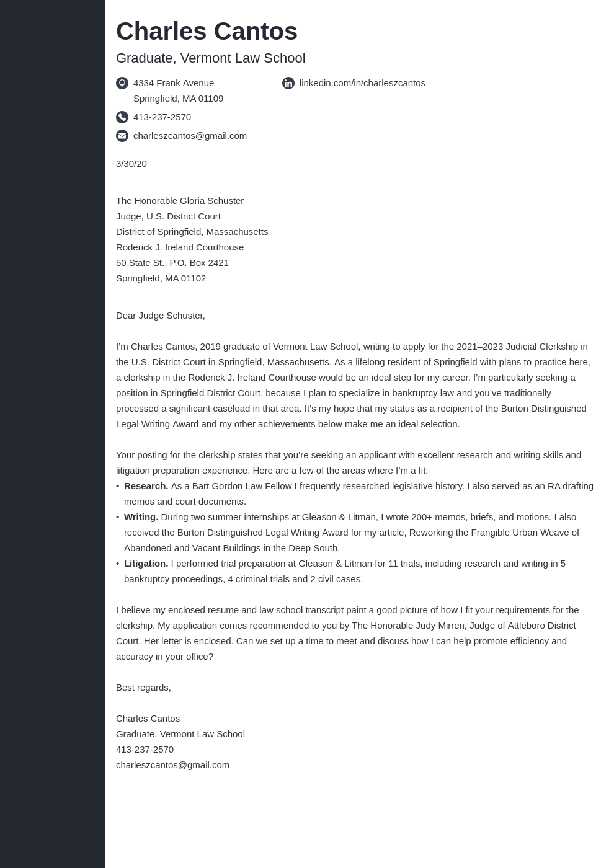Click the bold Litigation bullet label
This screenshot has height=868, width=614.
point(146,564)
